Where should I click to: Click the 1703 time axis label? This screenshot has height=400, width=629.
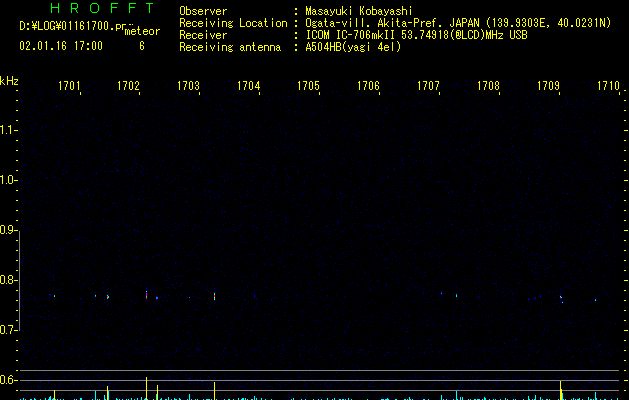point(188,86)
